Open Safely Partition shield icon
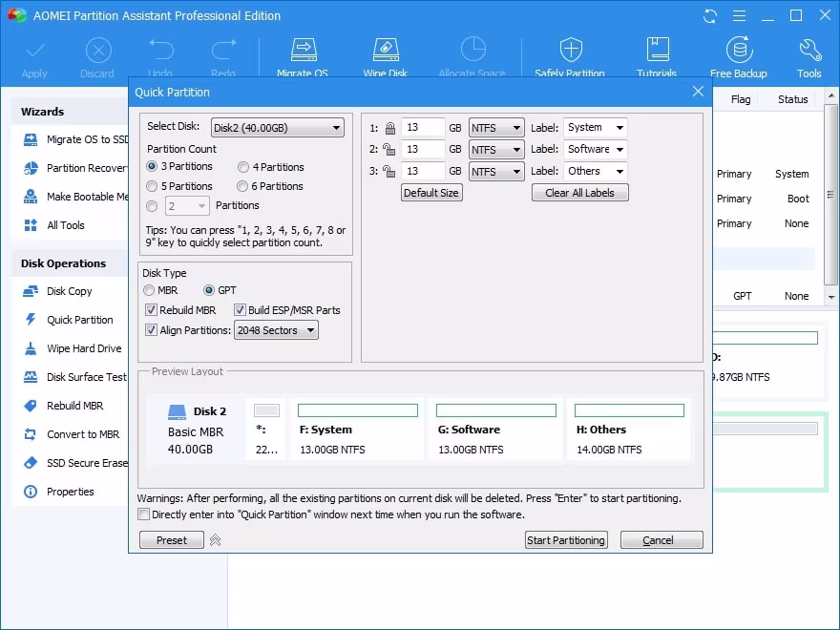The height and width of the screenshot is (630, 840). [x=571, y=50]
